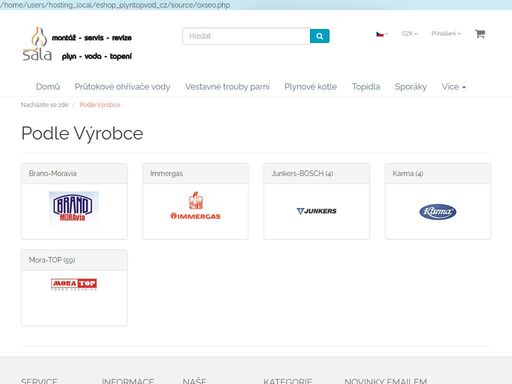Open the Přihlášení login dropdown
This screenshot has height=384, width=512.
[x=446, y=34]
